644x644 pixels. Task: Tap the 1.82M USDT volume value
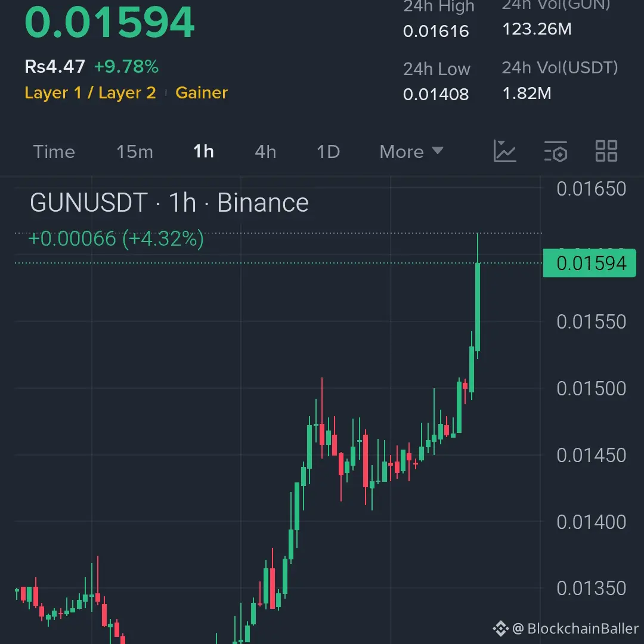pos(527,93)
